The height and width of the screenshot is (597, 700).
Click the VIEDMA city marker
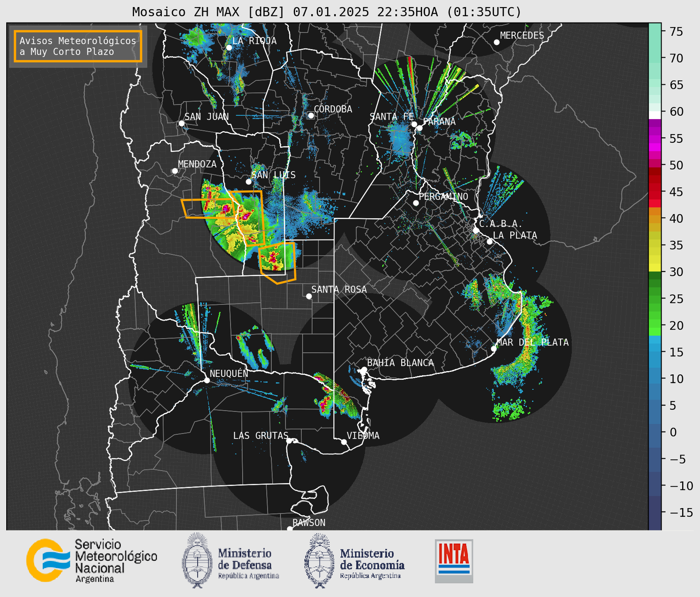[x=344, y=442]
